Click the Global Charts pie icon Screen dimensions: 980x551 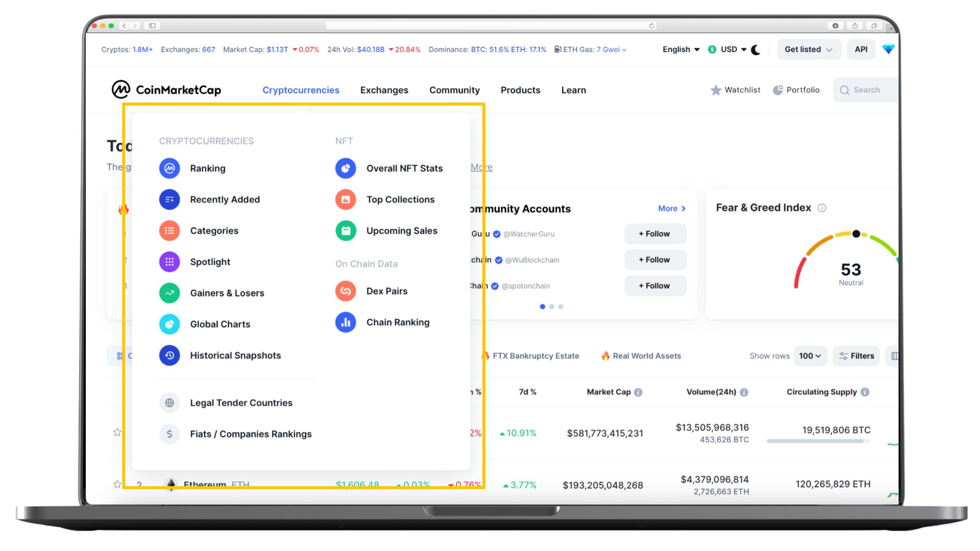click(169, 324)
